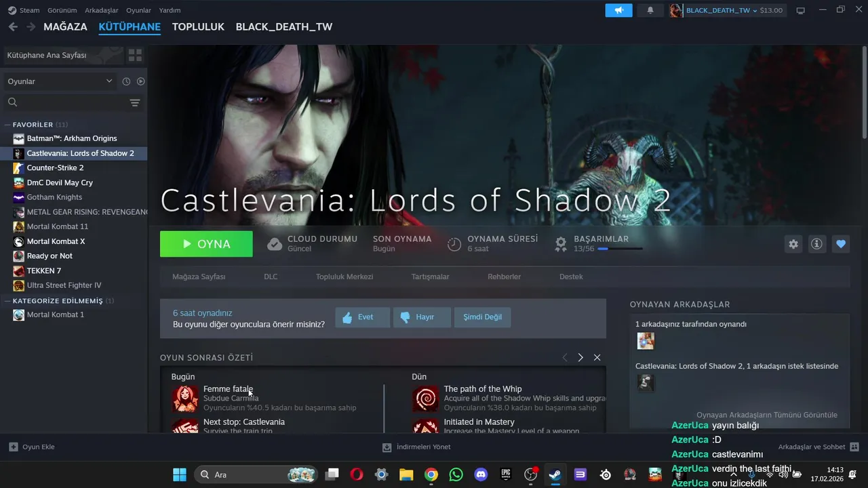The height and width of the screenshot is (488, 868).
Task: Click the Windows taskbar search box
Action: 256,474
